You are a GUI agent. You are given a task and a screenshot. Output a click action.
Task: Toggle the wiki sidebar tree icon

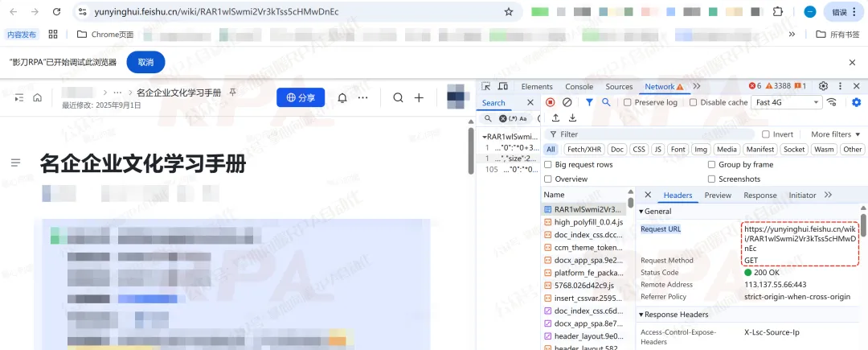(19, 98)
